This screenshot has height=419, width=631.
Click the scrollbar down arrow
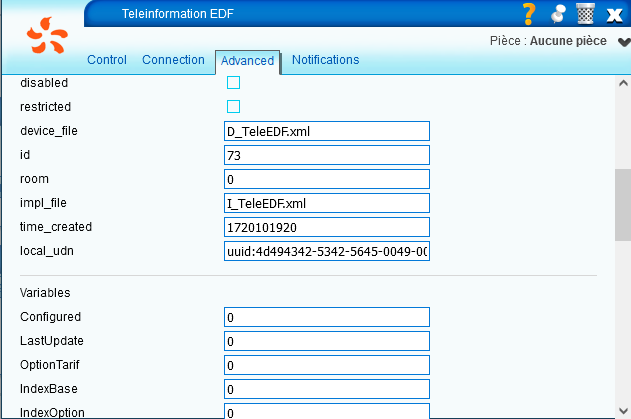(623, 411)
